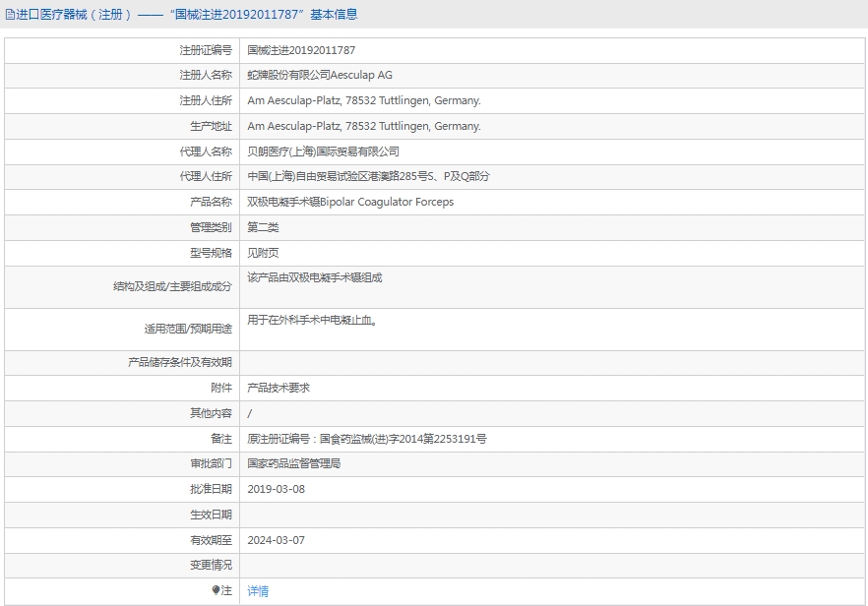
Task: Click the 其他内容 row label
Action: pos(212,413)
